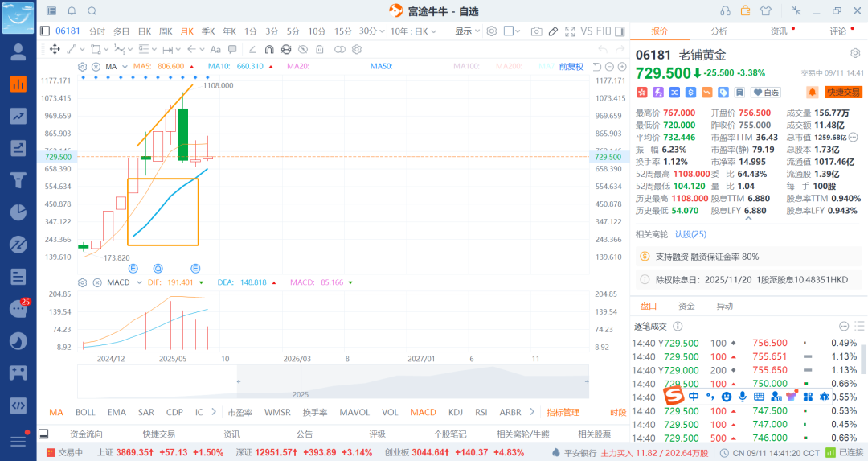Screen dimensions: 868x461
Task: Toggle 自选 favorite heart button
Action: (x=766, y=93)
